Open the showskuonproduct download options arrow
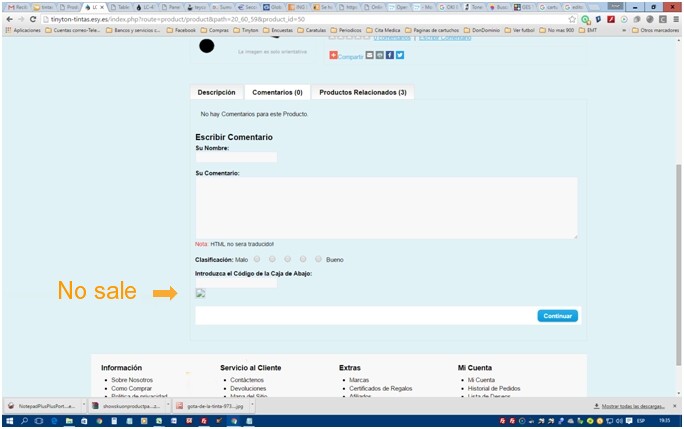This screenshot has width=684, height=429. click(168, 405)
